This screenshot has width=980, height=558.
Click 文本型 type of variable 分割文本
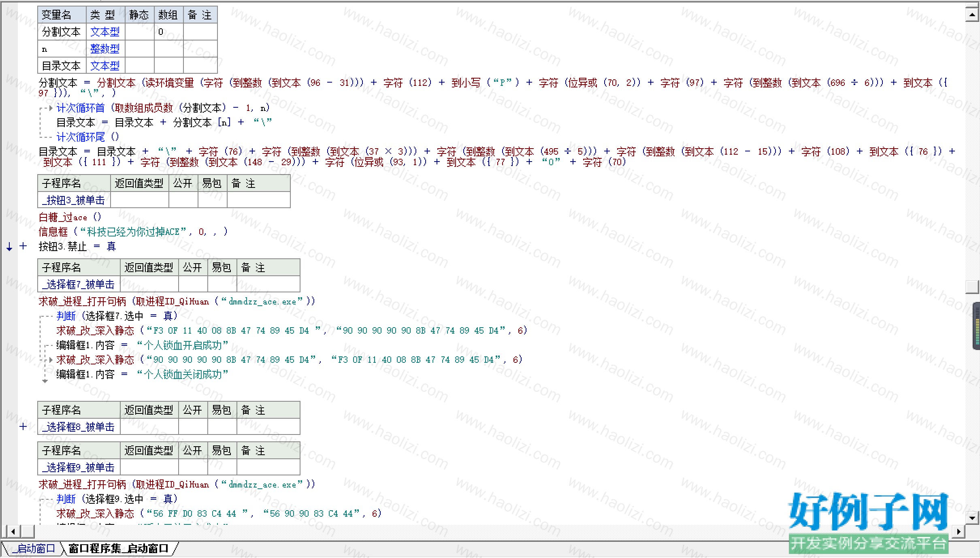[105, 32]
